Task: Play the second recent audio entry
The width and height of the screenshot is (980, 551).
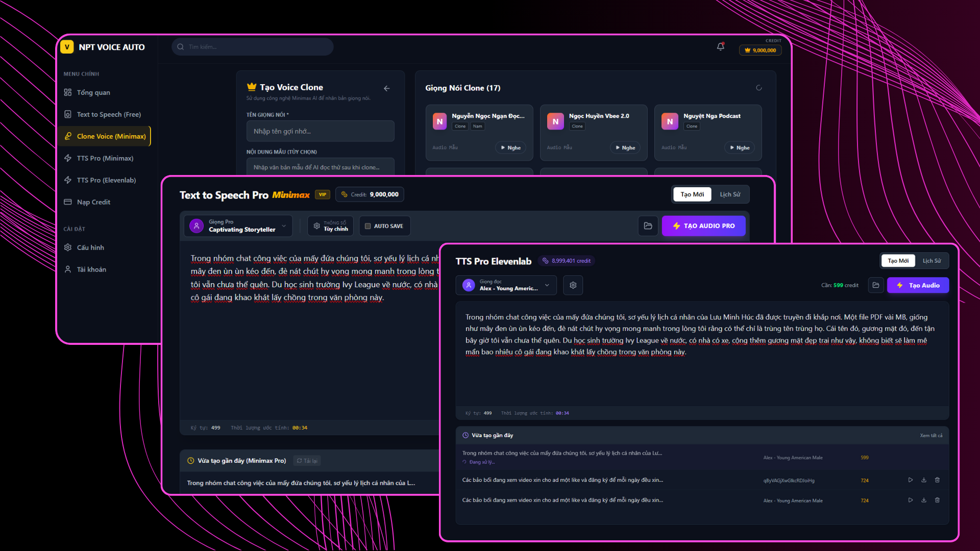Action: coord(910,480)
